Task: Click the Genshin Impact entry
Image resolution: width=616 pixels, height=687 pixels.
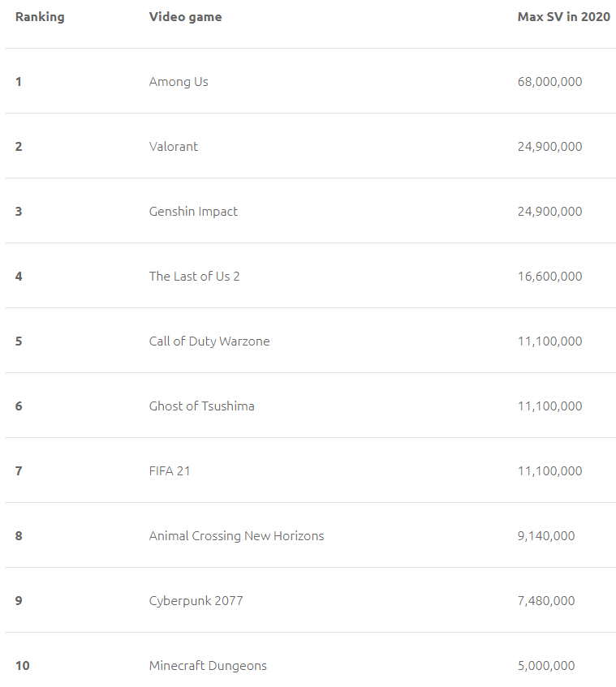Action: (193, 212)
